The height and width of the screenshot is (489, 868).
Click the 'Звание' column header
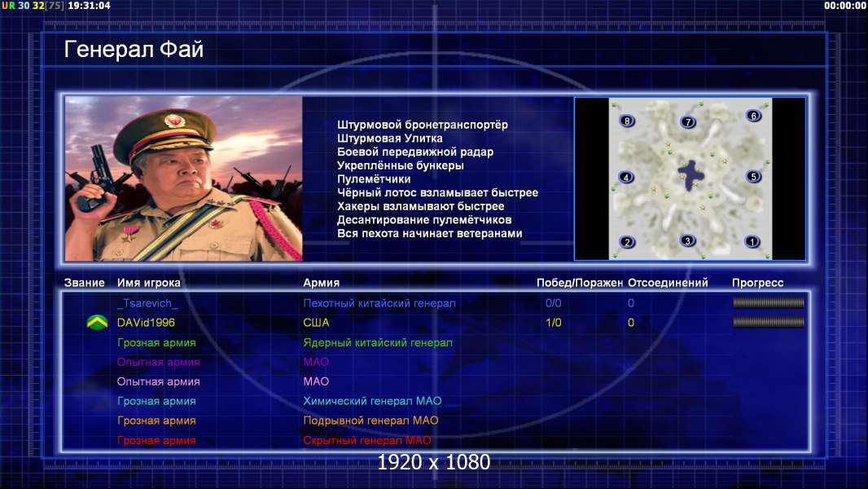(84, 283)
